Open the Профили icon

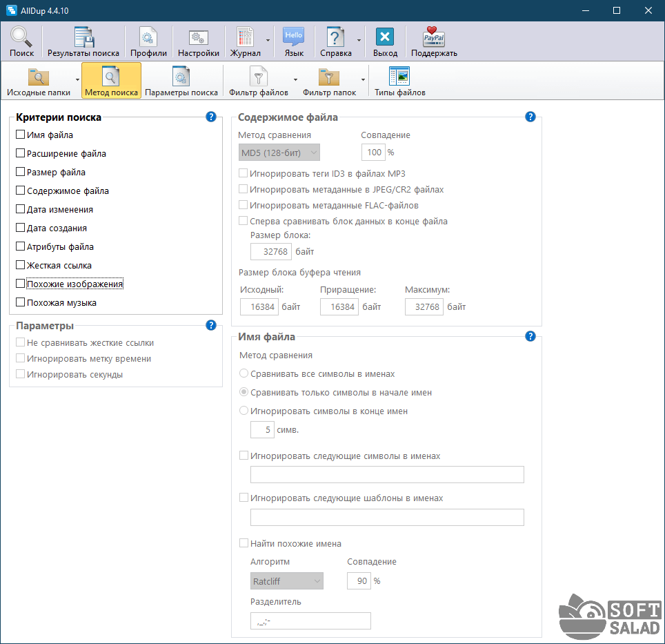coord(148,37)
